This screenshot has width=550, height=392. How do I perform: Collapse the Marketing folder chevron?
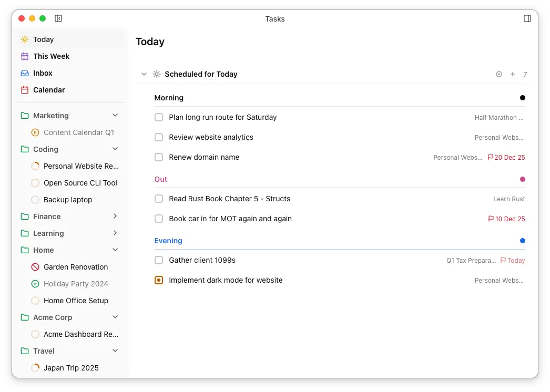pyautogui.click(x=115, y=116)
